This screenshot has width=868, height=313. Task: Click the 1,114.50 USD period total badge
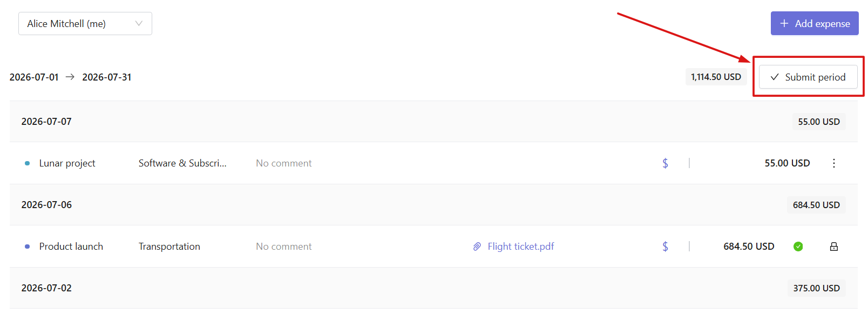point(716,77)
